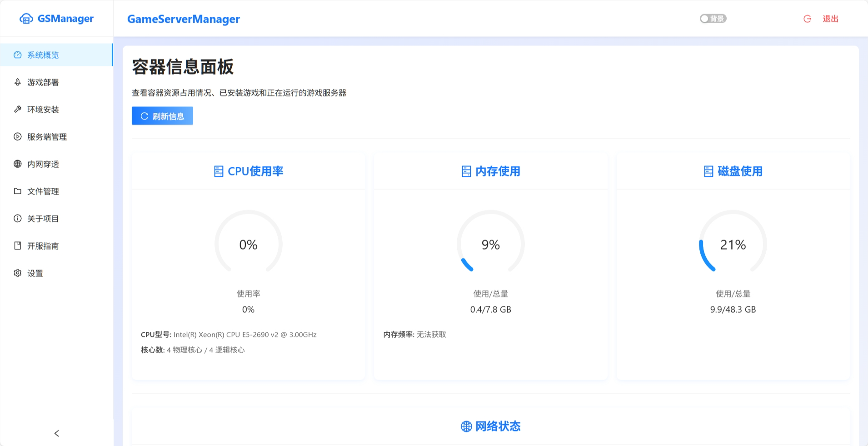Click the 网络状态 section title
The height and width of the screenshot is (446, 868).
[498, 426]
